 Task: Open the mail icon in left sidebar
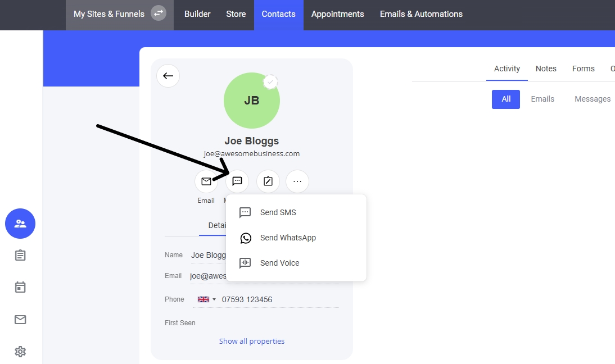pyautogui.click(x=20, y=320)
